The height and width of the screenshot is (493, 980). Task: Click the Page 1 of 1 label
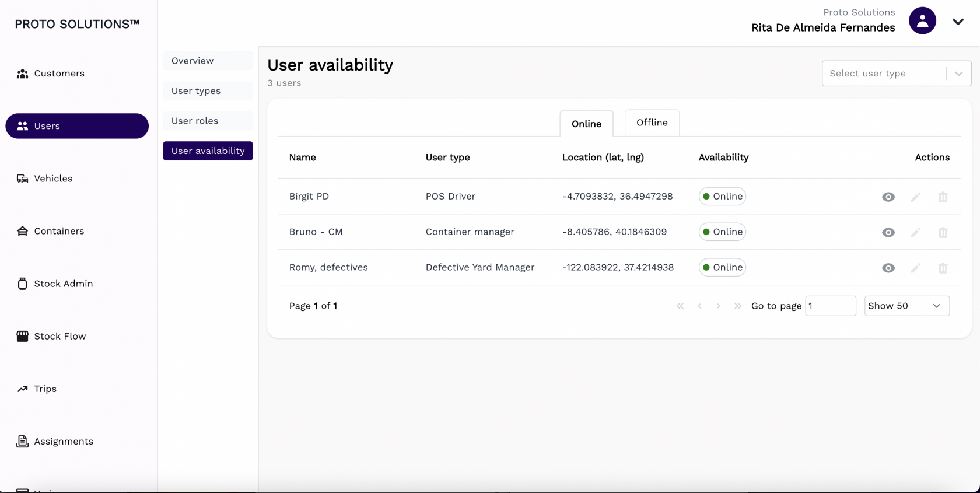click(313, 306)
